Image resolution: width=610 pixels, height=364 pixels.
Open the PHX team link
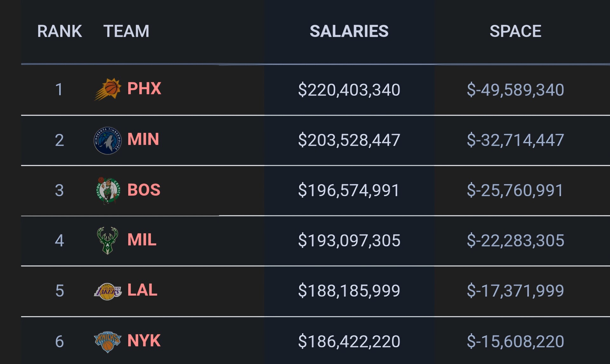pyautogui.click(x=144, y=89)
